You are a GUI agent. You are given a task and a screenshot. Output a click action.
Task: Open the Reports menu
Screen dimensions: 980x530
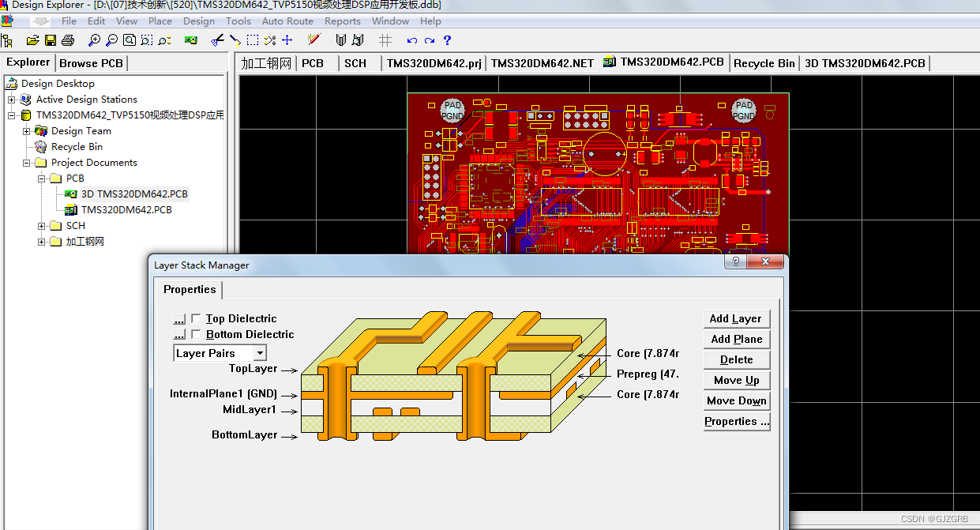point(343,21)
